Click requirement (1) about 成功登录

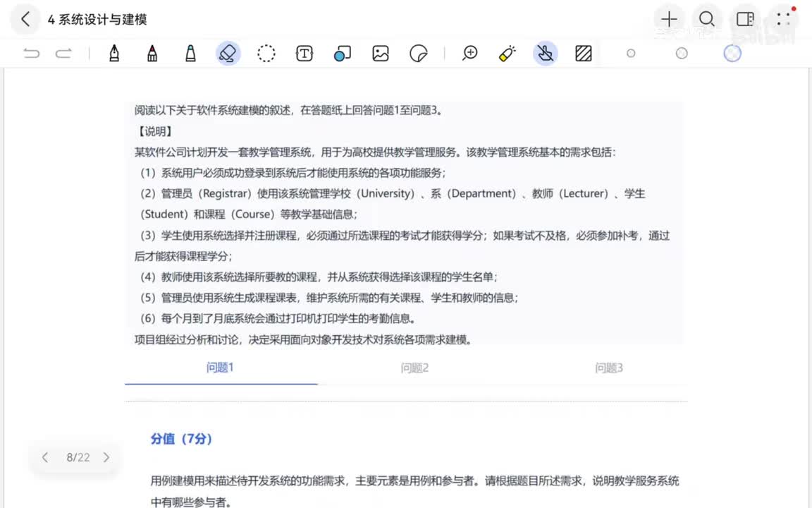[293, 173]
